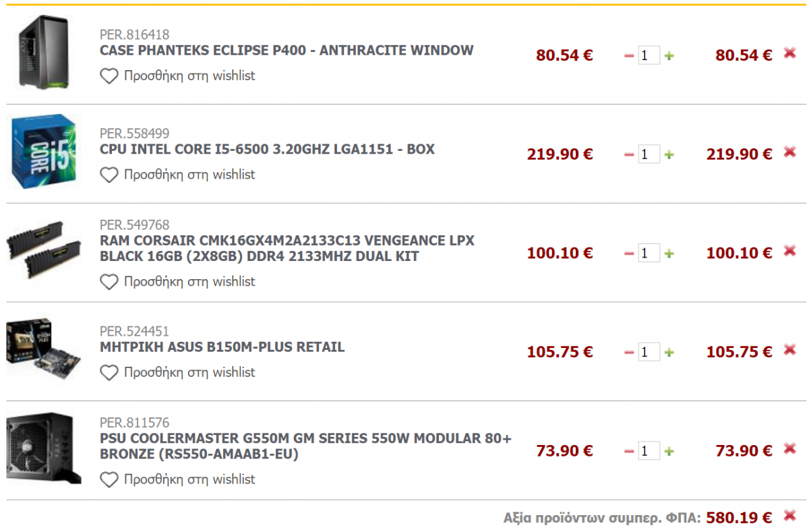
Task: Decrease quantity of Corsair Vengeance LPX RAM
Action: pos(629,254)
